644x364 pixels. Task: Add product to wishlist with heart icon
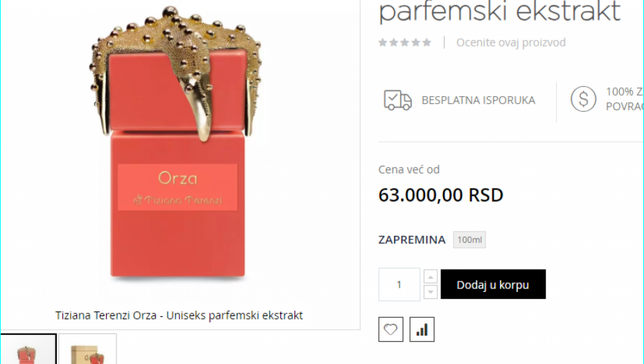391,329
